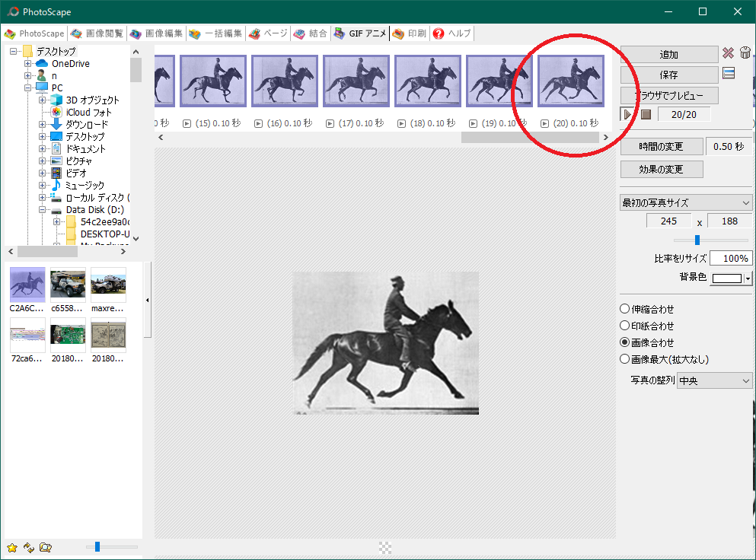Select ピクチャ folder in tree
Screen dimensions: 756x560
[78, 161]
